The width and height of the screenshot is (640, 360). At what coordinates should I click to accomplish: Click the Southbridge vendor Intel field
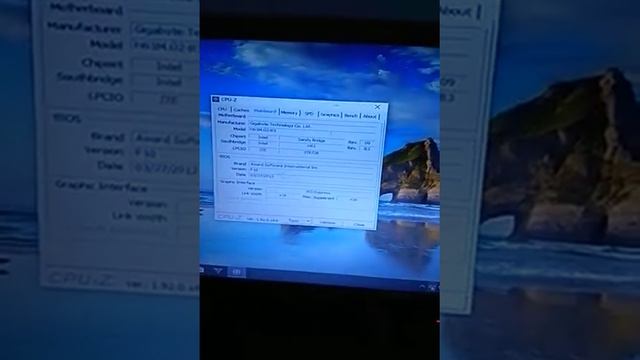click(x=263, y=143)
